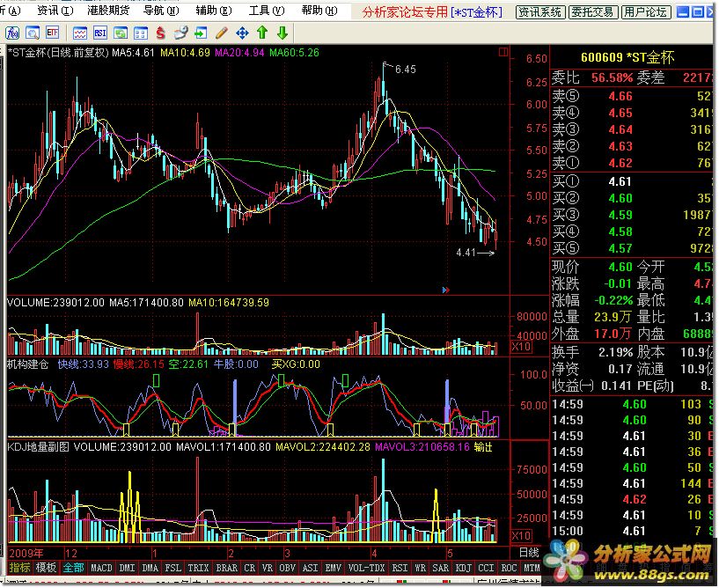
Task: Click the MA60:5.26 label on chart
Action: (x=295, y=53)
